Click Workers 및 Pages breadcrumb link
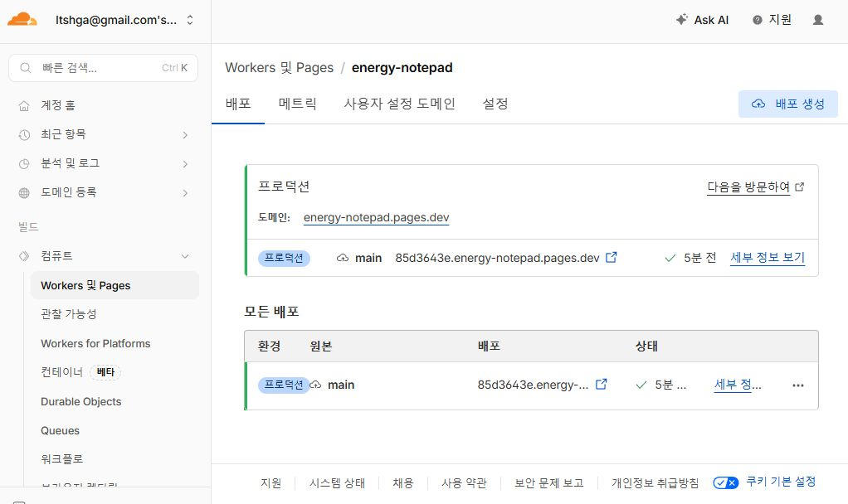The width and height of the screenshot is (848, 504). [x=279, y=67]
